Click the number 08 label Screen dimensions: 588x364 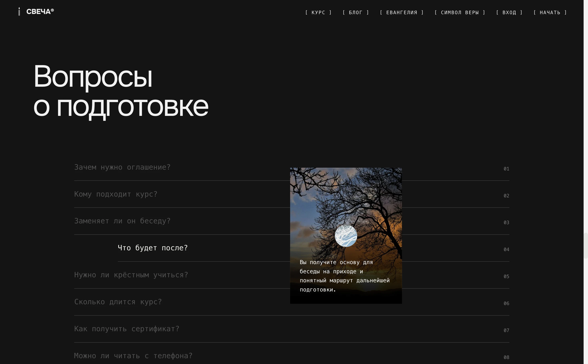point(506,357)
